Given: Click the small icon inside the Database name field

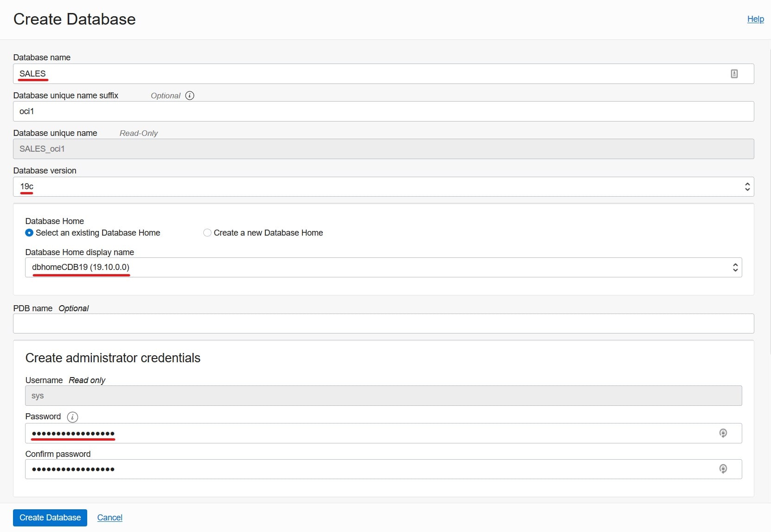Looking at the screenshot, I should tap(734, 73).
